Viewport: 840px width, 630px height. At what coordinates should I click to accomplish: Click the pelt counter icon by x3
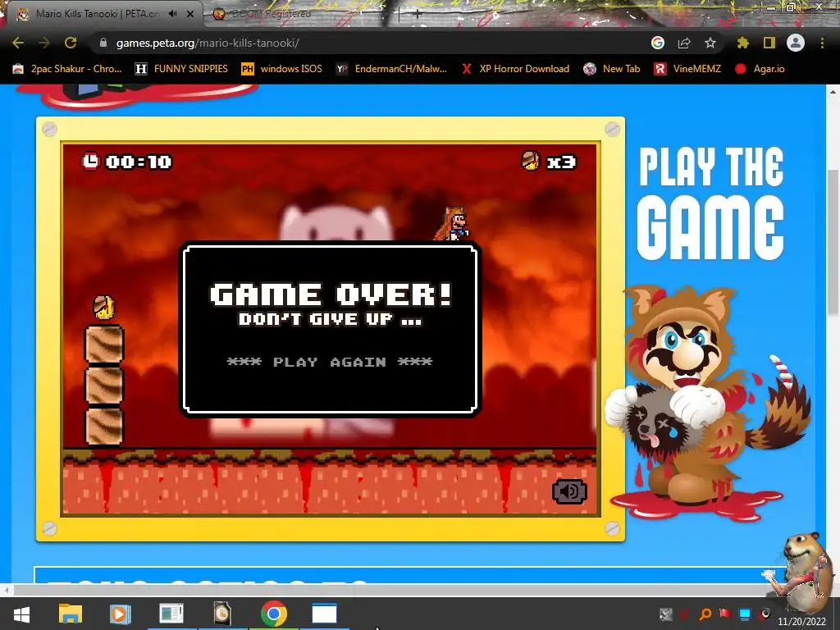tap(531, 161)
